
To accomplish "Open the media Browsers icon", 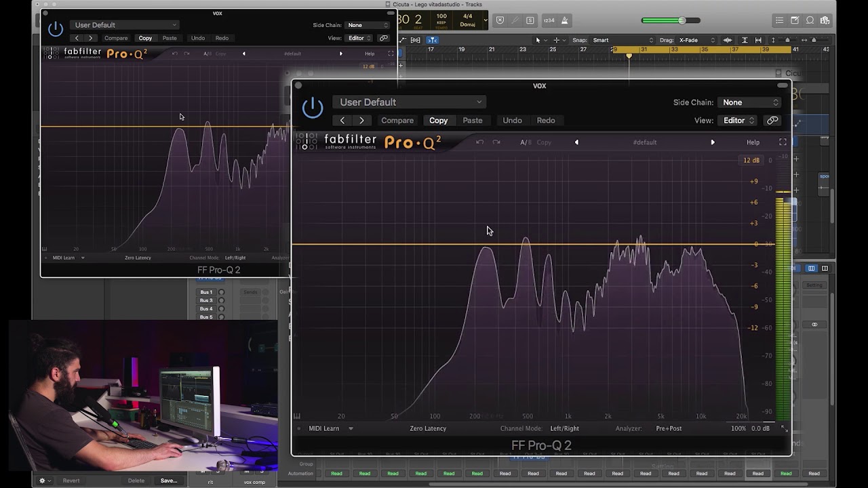I will pos(825,20).
